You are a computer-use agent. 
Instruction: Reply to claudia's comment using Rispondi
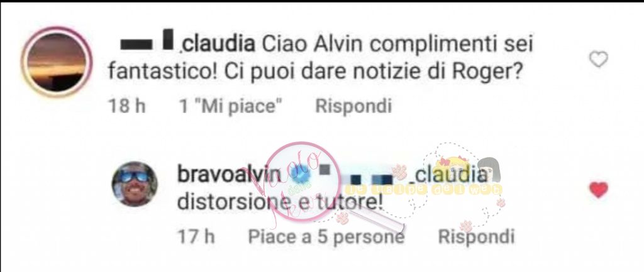353,106
